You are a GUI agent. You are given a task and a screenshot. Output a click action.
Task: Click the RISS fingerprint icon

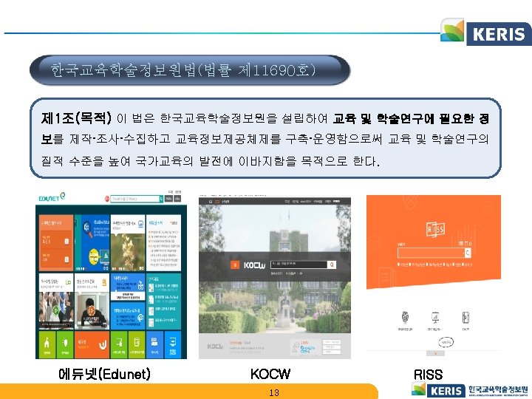[405, 318]
